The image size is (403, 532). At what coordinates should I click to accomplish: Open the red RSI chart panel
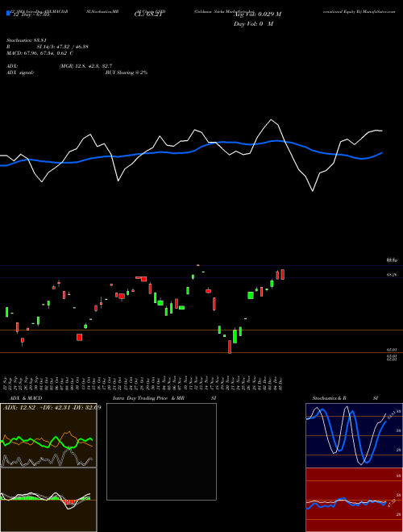(x=354, y=500)
